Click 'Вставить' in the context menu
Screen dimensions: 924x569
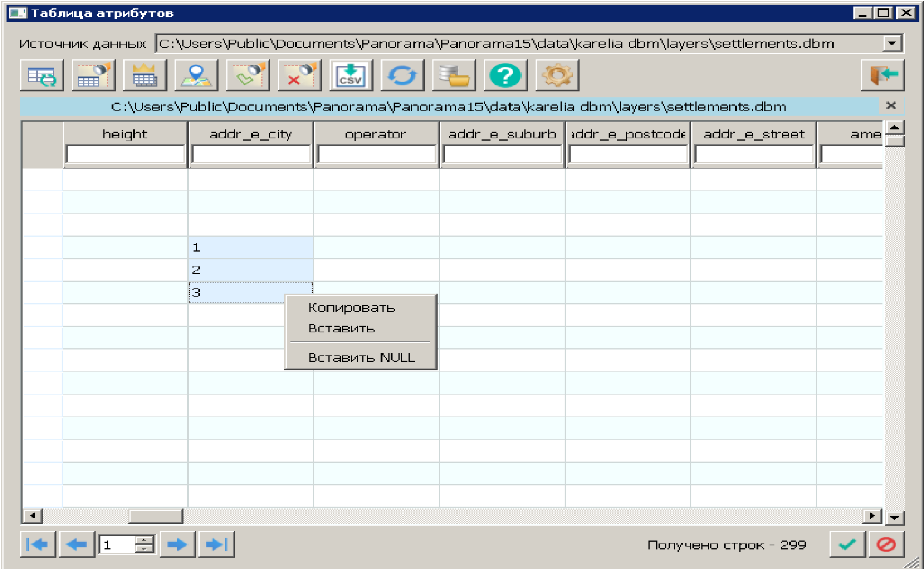[341, 328]
